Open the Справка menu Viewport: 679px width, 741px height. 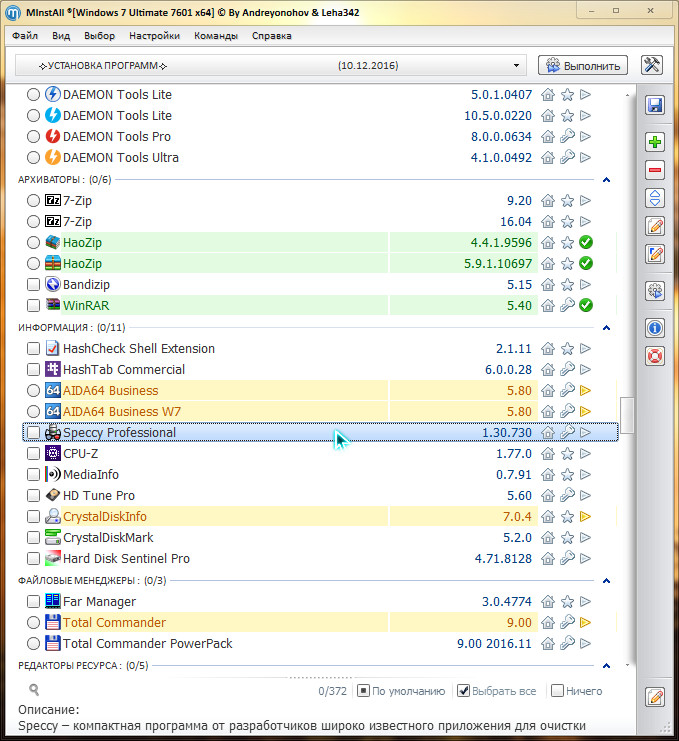tap(272, 36)
